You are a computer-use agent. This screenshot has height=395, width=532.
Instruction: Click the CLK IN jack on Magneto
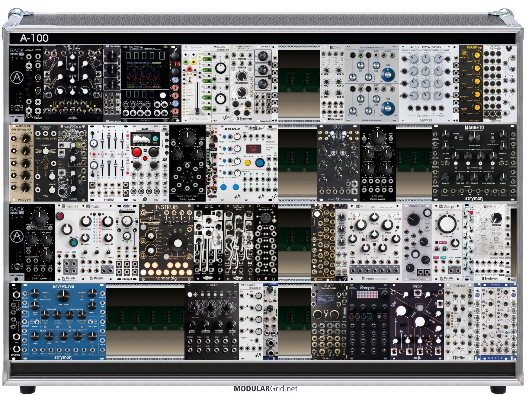pos(435,191)
